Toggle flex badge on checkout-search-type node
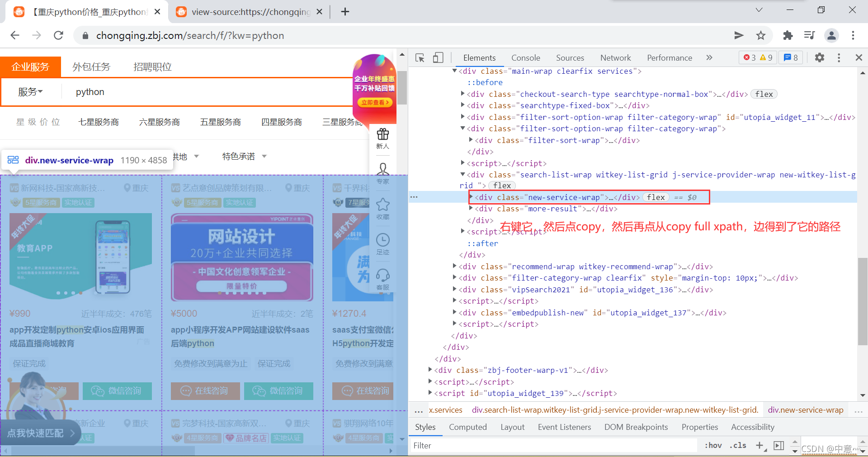This screenshot has height=457, width=868. pyautogui.click(x=764, y=94)
